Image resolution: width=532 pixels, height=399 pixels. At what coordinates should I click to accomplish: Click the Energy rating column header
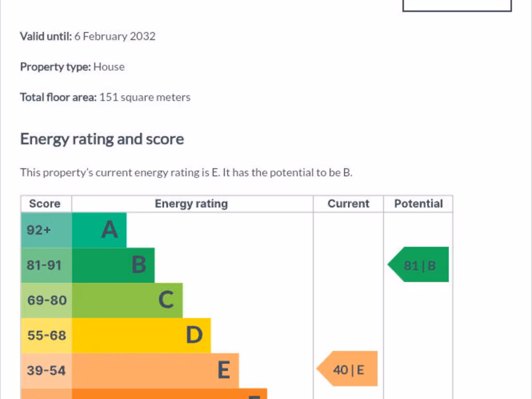(192, 204)
